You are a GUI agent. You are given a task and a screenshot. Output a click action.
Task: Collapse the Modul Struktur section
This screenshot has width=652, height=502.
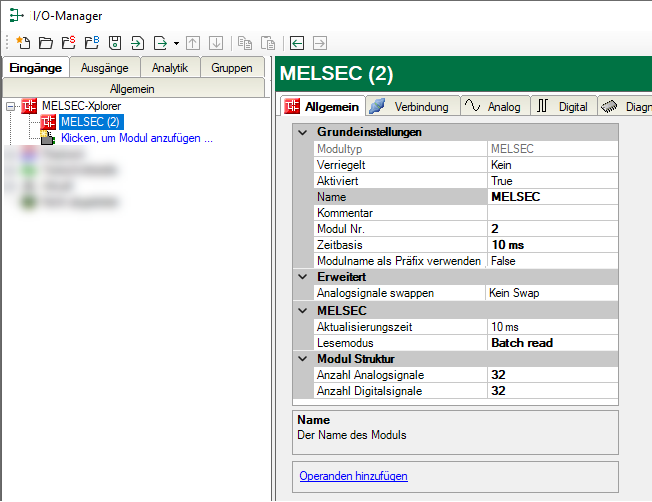[303, 359]
